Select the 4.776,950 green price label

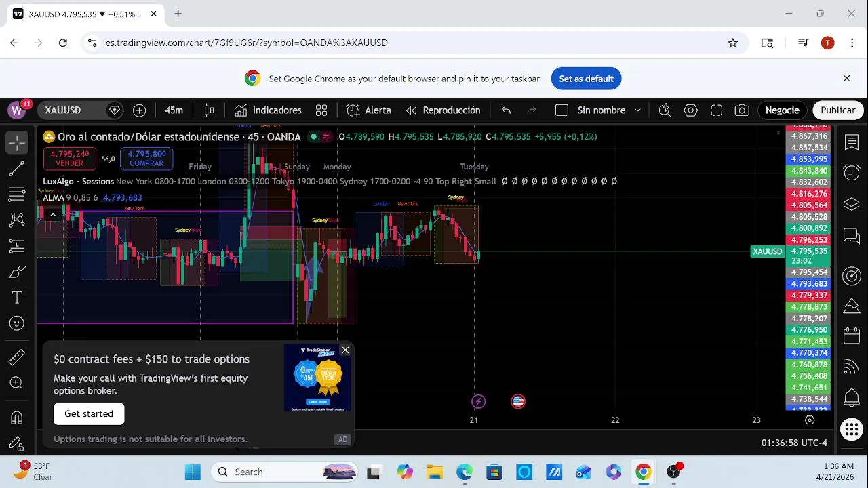(808, 330)
